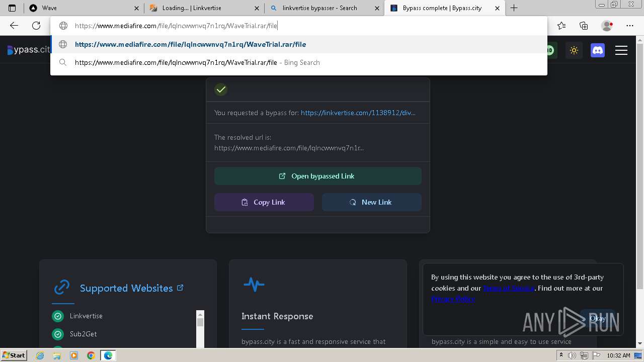This screenshot has width=644, height=362.
Task: Open the requested linkvertise.com link
Action: (358, 113)
